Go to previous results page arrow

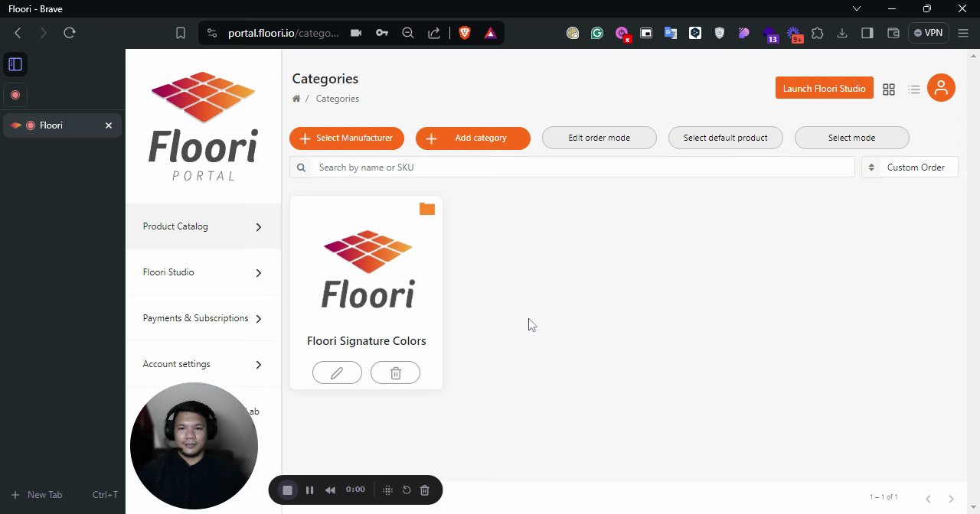[928, 499]
